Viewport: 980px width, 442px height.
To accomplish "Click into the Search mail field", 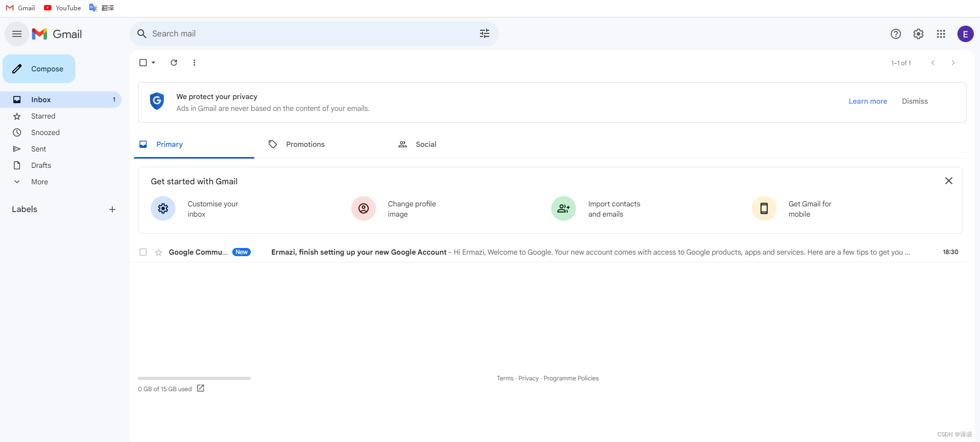I will tap(308, 34).
